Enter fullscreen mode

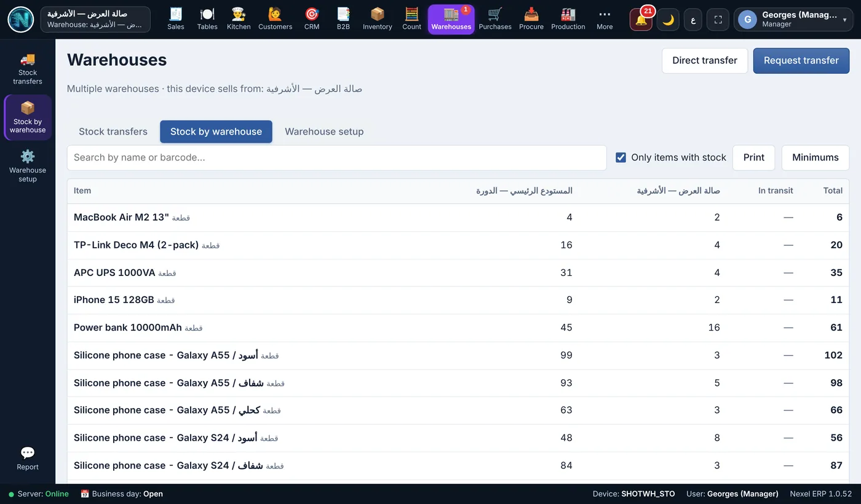[718, 20]
